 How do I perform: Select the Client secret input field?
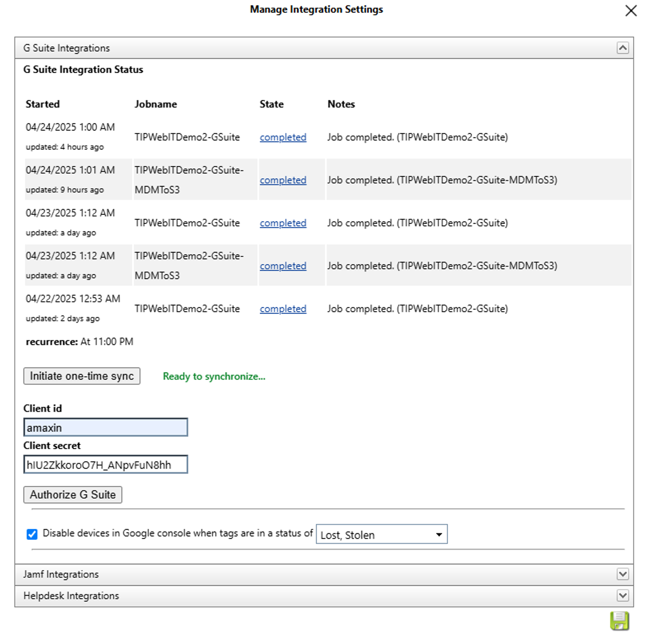pyautogui.click(x=105, y=464)
